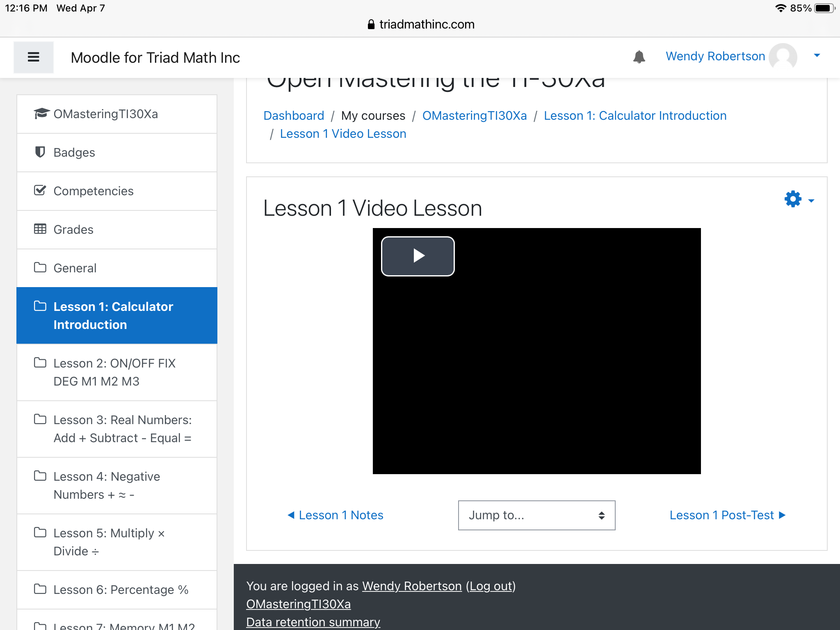Screen dimensions: 840x630
Task: Open Lesson 2: ON/OFF FIX DEG sidebar item
Action: tap(117, 372)
